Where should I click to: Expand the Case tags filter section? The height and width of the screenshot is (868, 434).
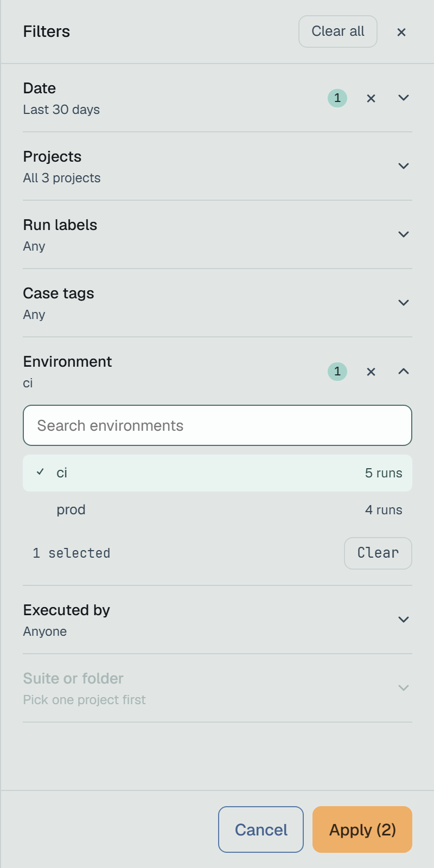(x=404, y=303)
